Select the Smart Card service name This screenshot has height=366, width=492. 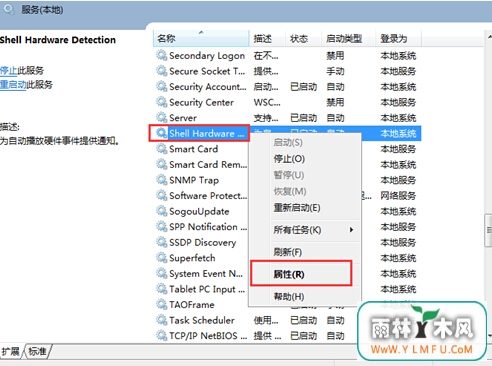pos(193,149)
